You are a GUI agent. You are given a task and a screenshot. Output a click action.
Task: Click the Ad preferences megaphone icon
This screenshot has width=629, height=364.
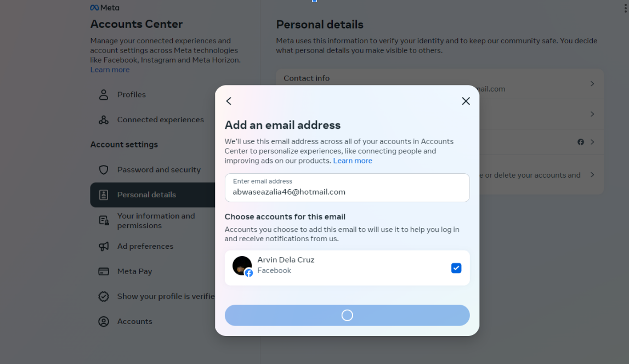coord(104,247)
